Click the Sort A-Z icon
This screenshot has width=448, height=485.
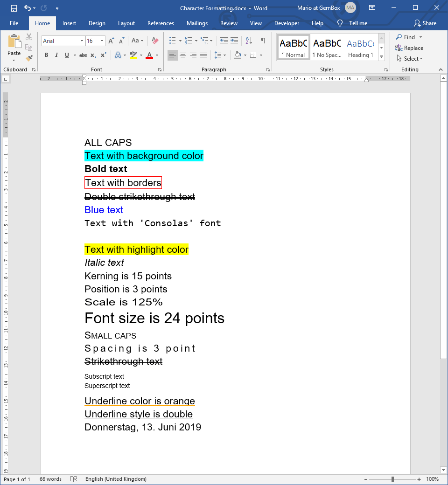point(248,41)
